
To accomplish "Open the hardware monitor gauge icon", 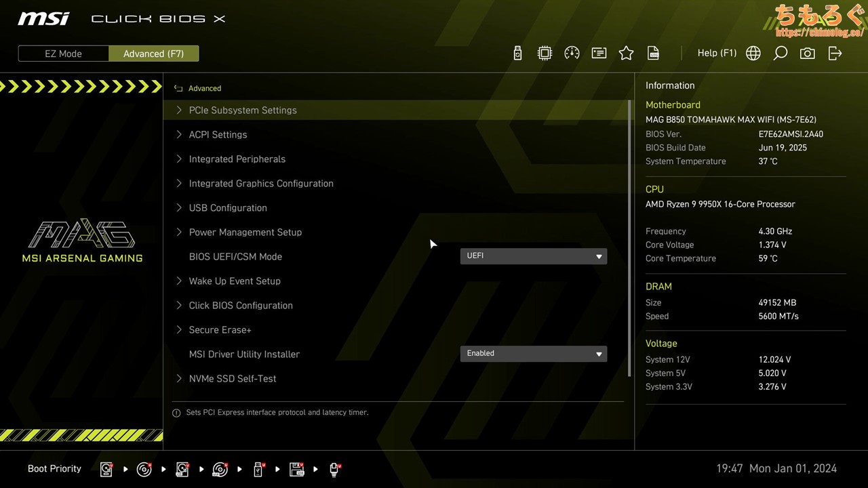I will 572,54.
